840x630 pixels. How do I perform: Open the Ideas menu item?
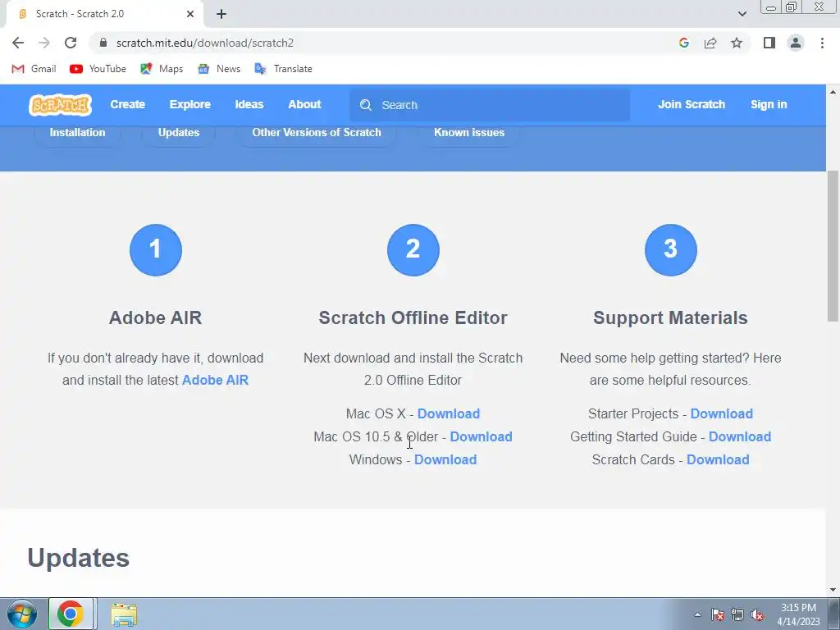point(249,104)
